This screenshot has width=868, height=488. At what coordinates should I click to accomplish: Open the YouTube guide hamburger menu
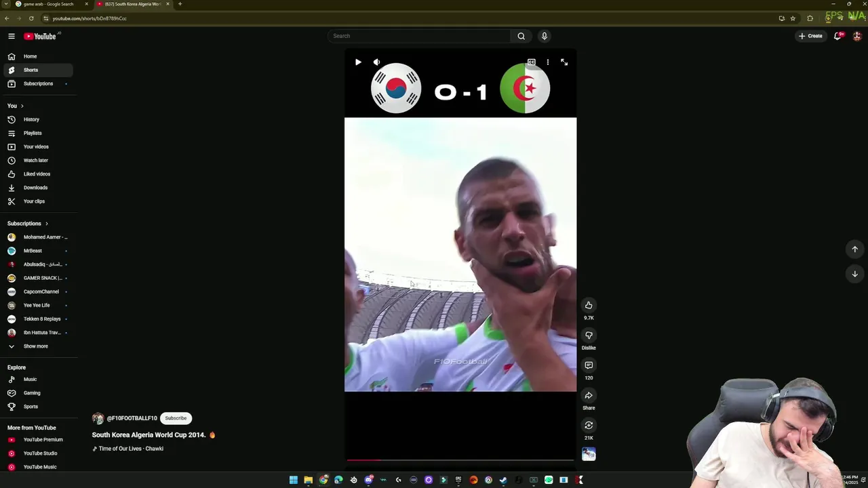pyautogui.click(x=12, y=36)
